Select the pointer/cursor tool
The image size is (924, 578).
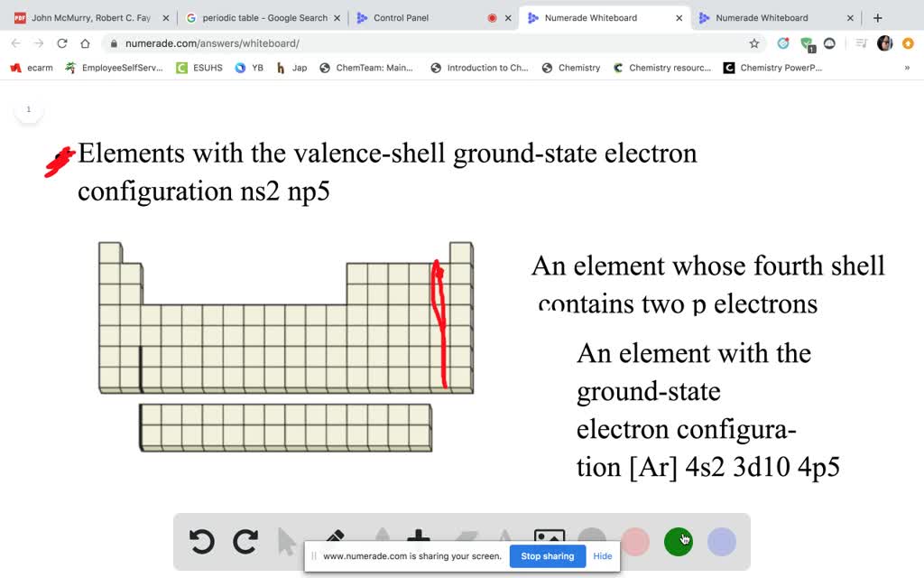[285, 540]
